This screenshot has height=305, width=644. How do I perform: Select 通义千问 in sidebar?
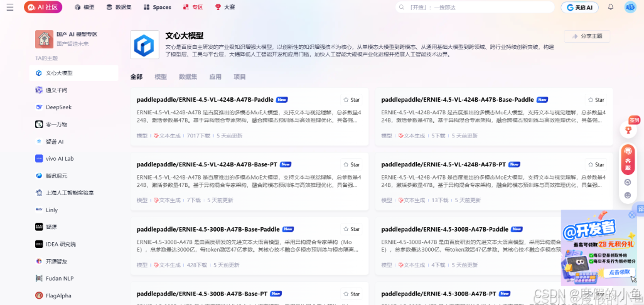[x=74, y=90]
